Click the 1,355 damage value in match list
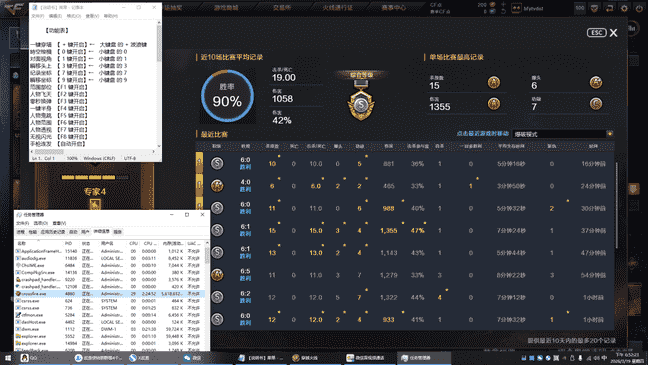 click(x=388, y=231)
